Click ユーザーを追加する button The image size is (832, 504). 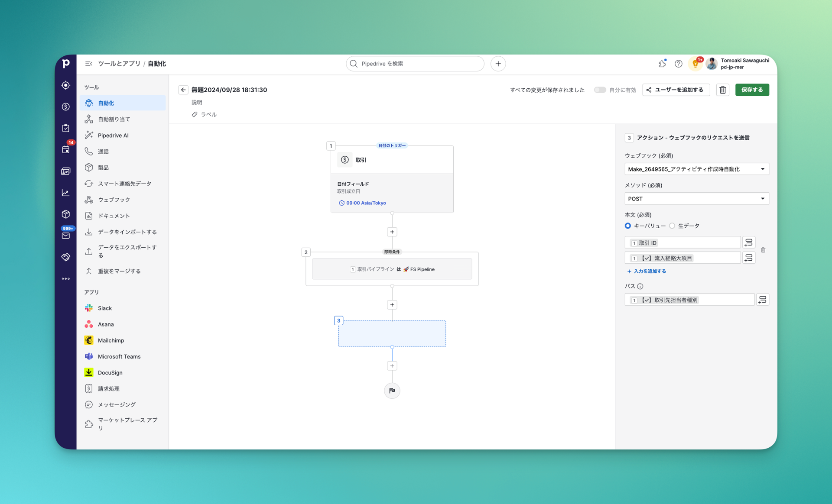(x=676, y=90)
